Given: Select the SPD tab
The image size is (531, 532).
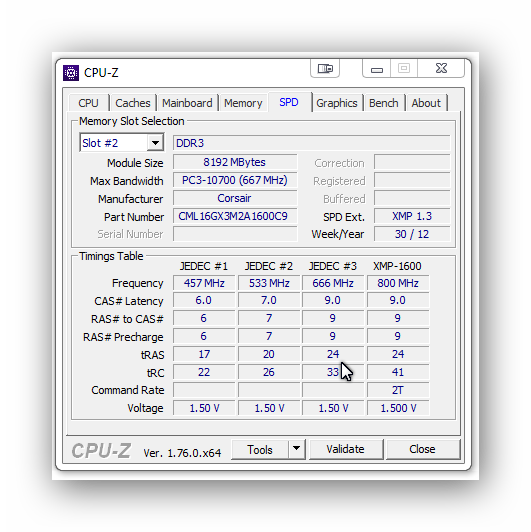Looking at the screenshot, I should [x=289, y=102].
